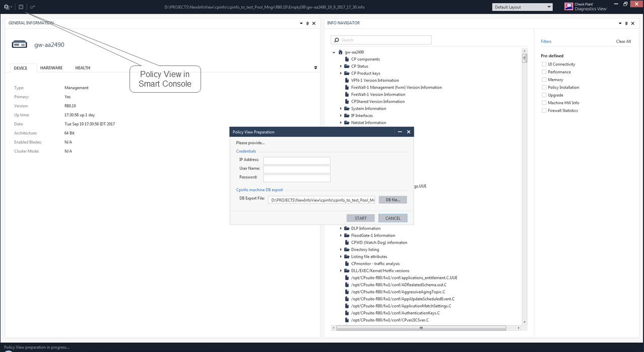Image resolution: width=644 pixels, height=352 pixels.
Task: Click the DLP Information folder icon
Action: pyautogui.click(x=347, y=228)
